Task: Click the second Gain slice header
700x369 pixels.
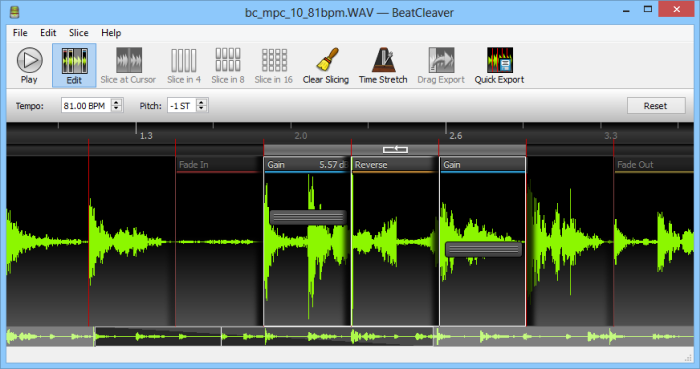Action: (x=483, y=165)
